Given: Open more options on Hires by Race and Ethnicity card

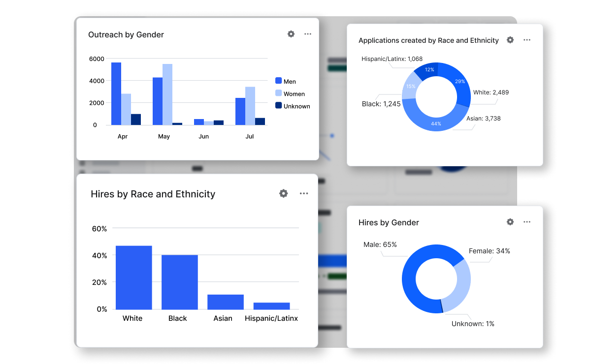Looking at the screenshot, I should click(304, 193).
